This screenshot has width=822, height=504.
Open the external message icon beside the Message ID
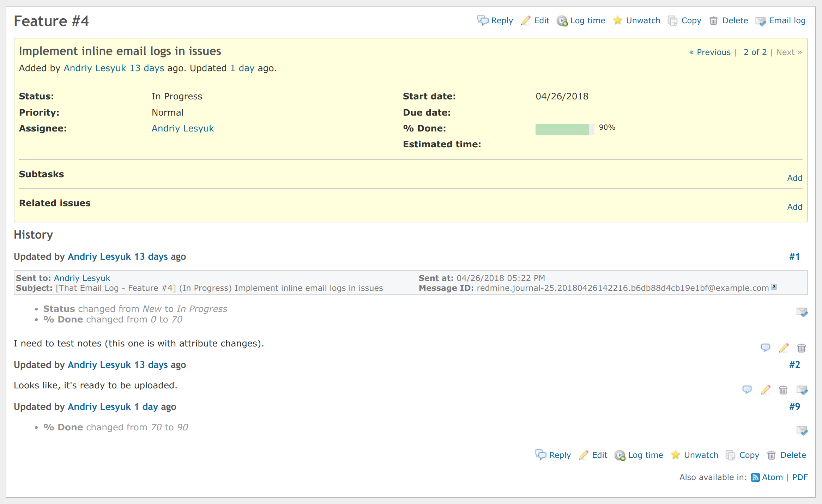click(x=774, y=287)
